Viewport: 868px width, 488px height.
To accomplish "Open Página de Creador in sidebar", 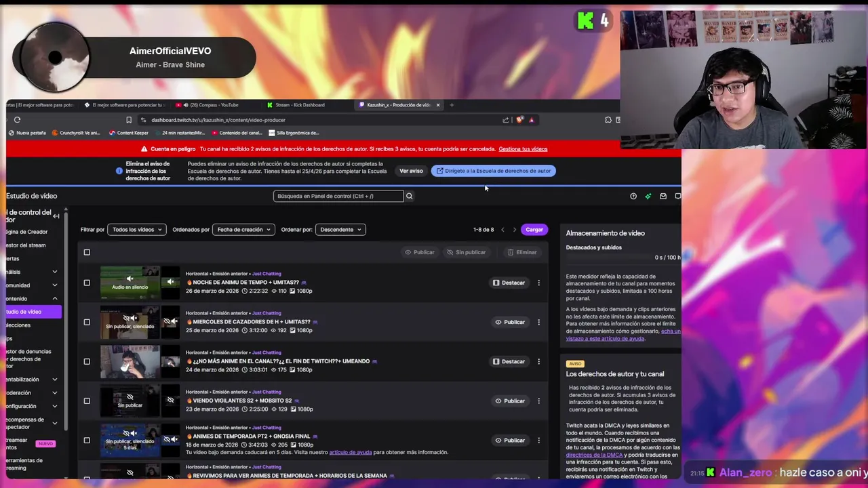I will tap(27, 232).
